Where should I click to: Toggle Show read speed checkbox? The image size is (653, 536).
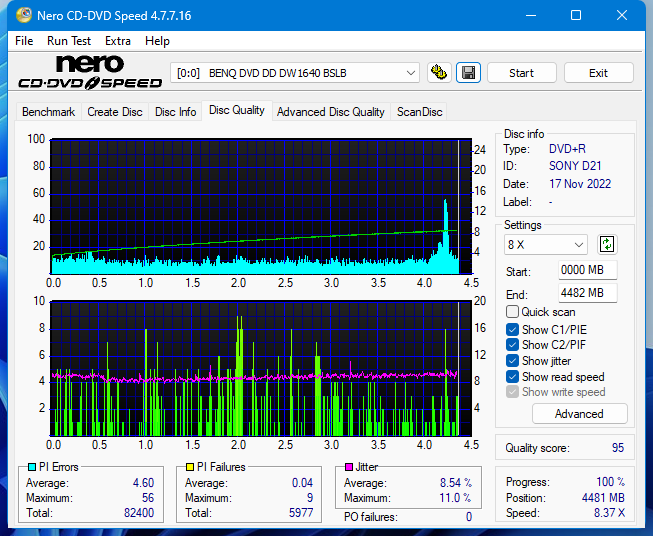(512, 377)
